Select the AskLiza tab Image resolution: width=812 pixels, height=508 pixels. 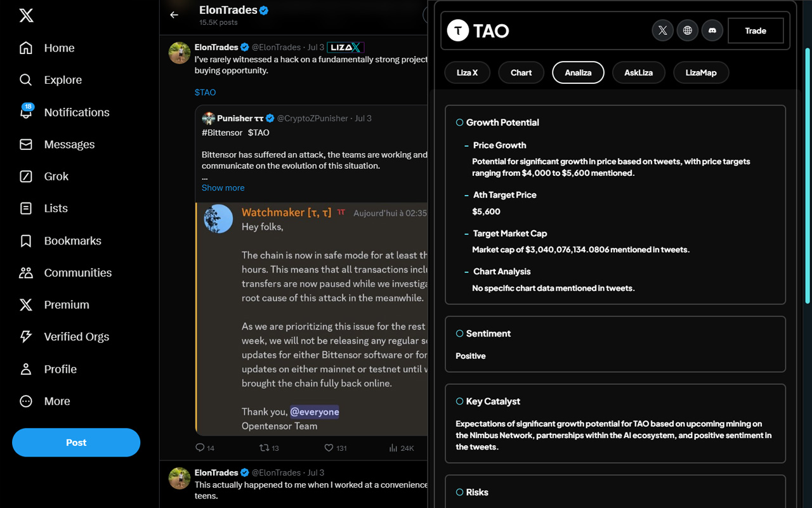coord(638,72)
